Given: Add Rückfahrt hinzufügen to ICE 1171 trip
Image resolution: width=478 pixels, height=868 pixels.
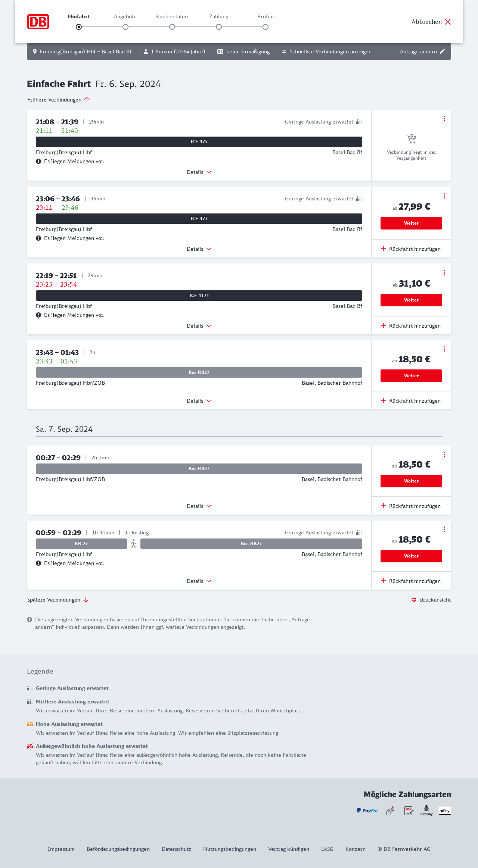Looking at the screenshot, I should (411, 326).
